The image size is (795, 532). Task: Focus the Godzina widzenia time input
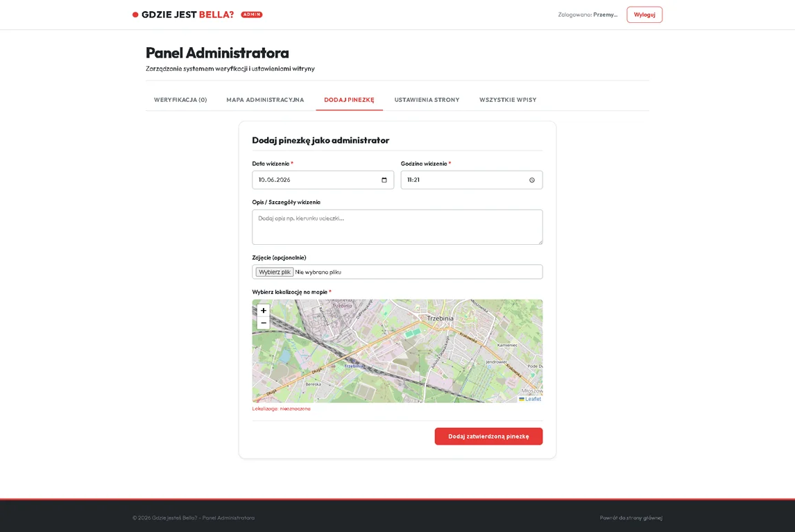tap(472, 180)
